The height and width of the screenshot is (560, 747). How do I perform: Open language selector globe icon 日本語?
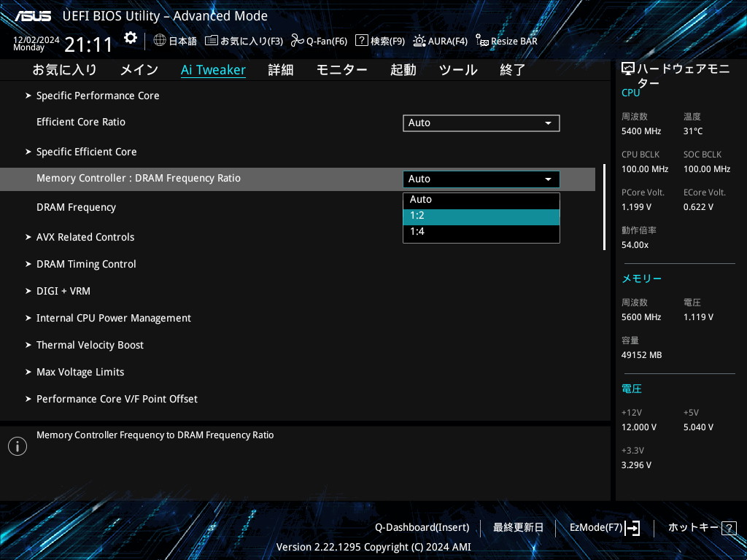[x=175, y=41]
